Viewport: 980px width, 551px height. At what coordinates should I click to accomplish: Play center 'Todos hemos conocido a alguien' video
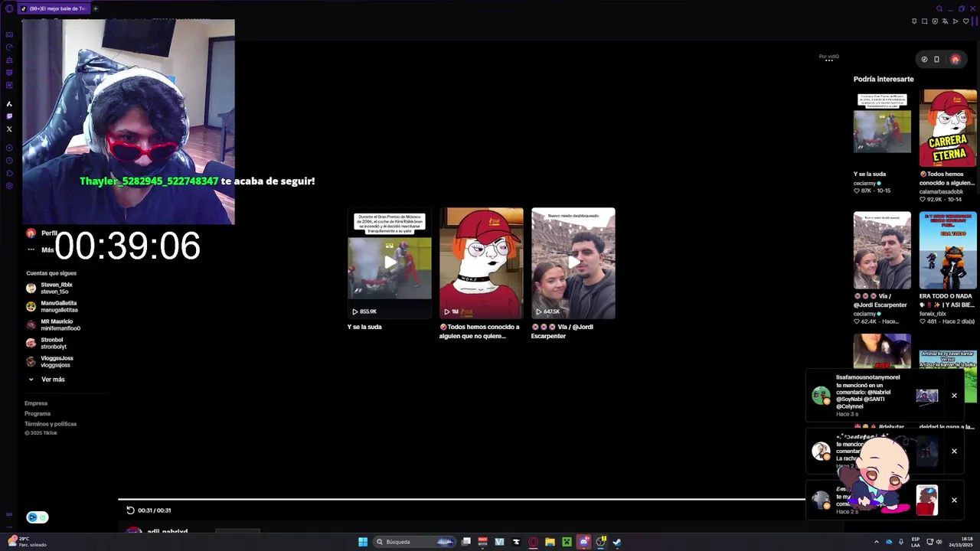point(482,262)
